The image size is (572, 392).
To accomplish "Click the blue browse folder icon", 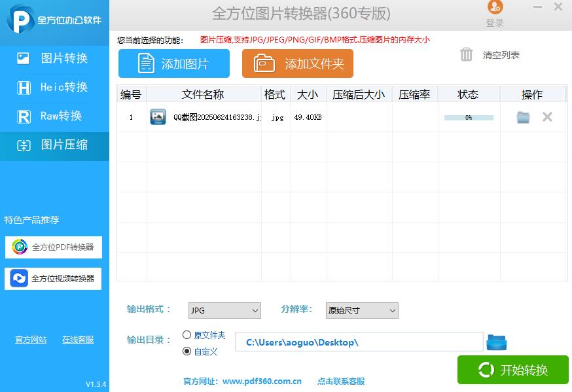I will point(497,342).
